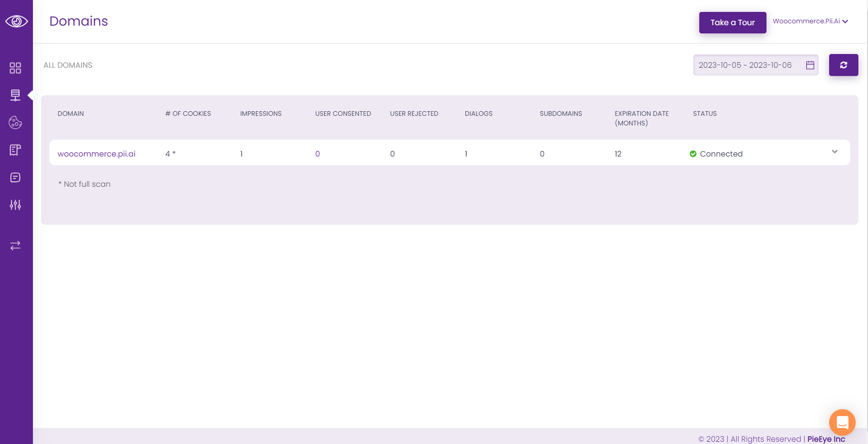Click the STATUS column header
Screen dimensions: 868x444
705,114
